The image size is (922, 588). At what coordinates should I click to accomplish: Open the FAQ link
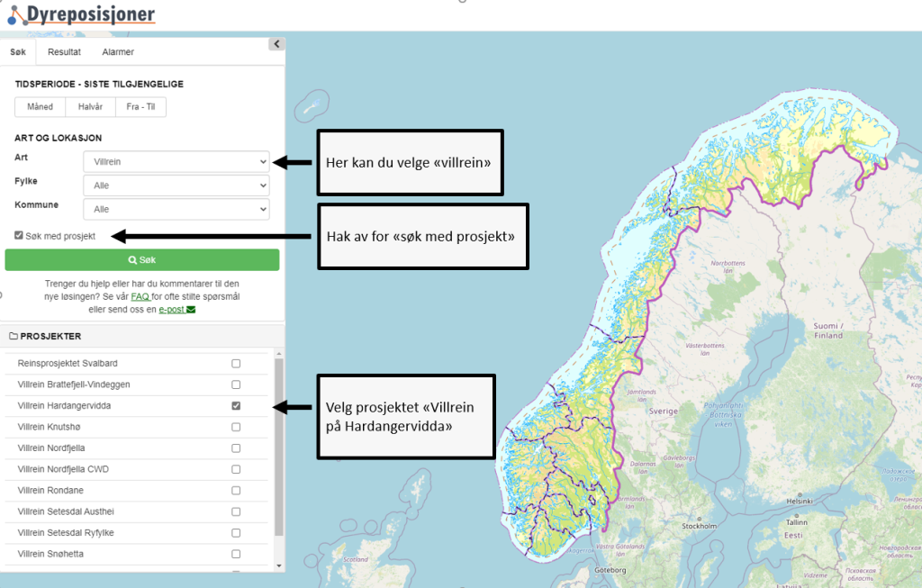[x=140, y=296]
